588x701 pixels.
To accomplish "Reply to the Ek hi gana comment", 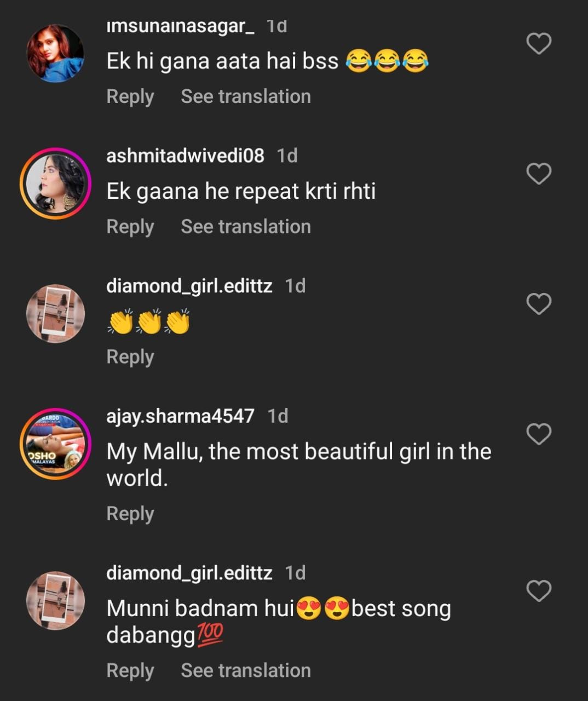I will [130, 96].
